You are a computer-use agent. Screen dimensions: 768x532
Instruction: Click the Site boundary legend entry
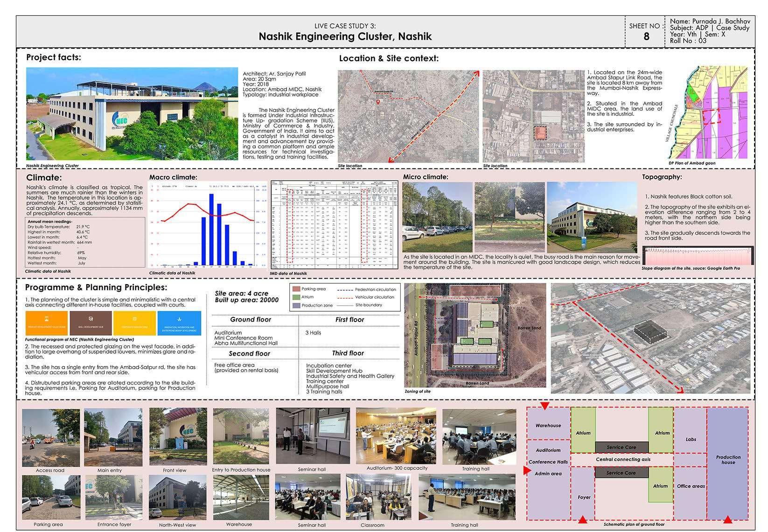pyautogui.click(x=359, y=305)
